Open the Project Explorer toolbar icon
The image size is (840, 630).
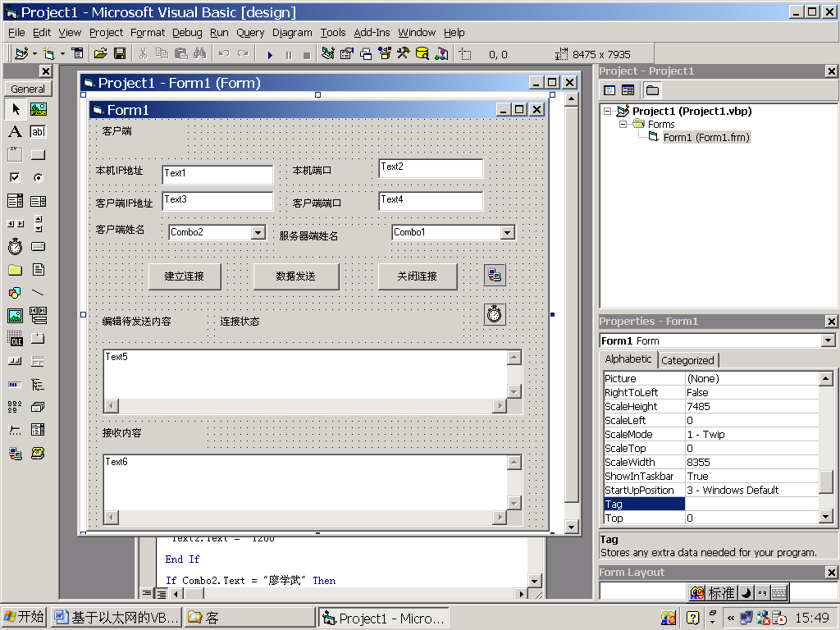(x=328, y=53)
